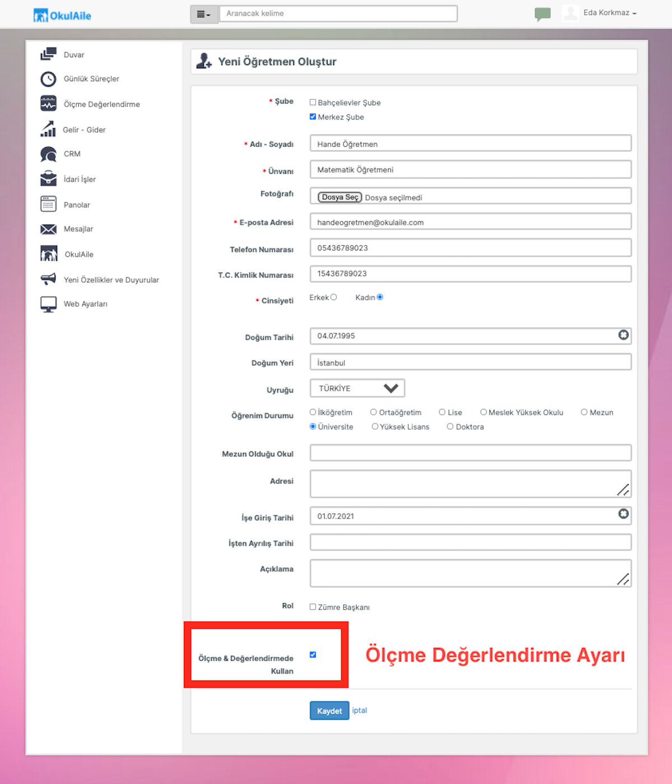
Task: Click the Ünvanı input field
Action: pyautogui.click(x=470, y=169)
